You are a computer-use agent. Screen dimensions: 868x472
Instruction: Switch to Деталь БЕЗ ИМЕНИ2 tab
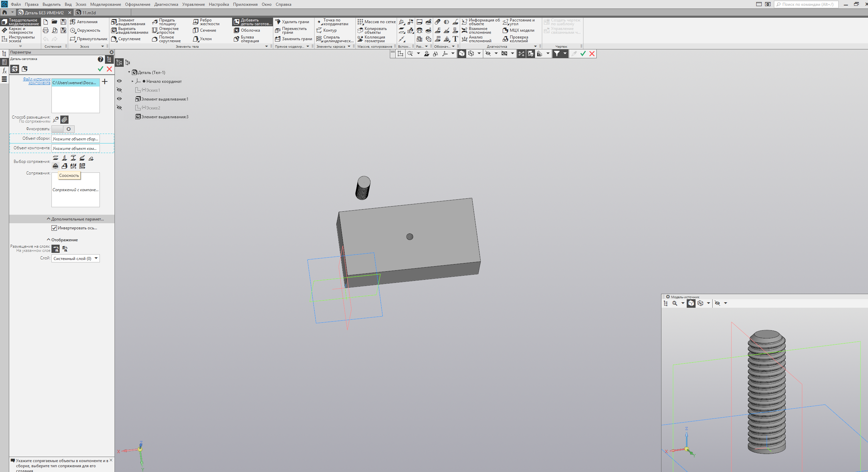(x=44, y=13)
